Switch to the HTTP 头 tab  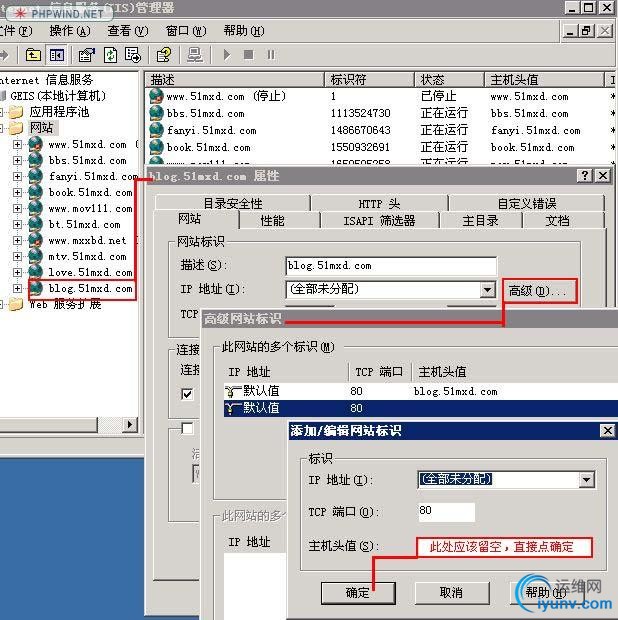379,203
